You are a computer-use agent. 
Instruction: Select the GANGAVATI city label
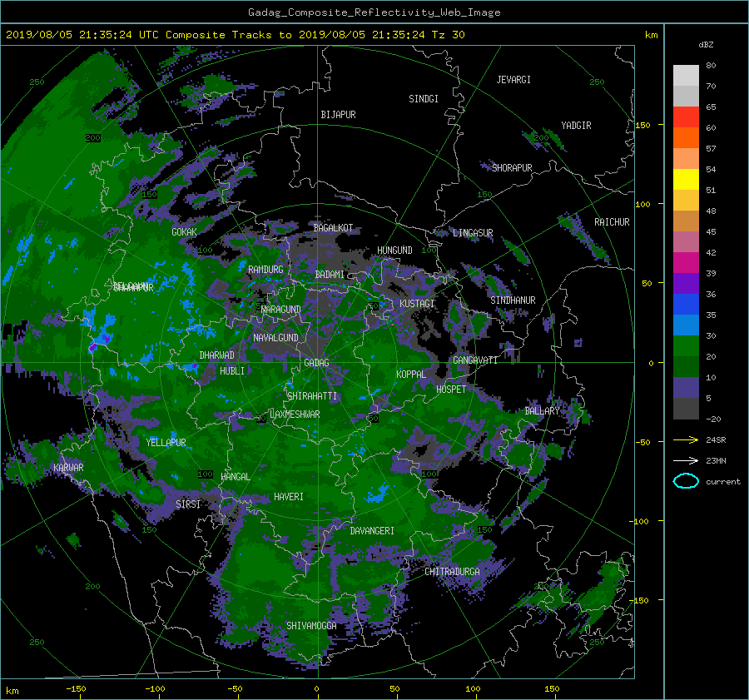(x=475, y=360)
